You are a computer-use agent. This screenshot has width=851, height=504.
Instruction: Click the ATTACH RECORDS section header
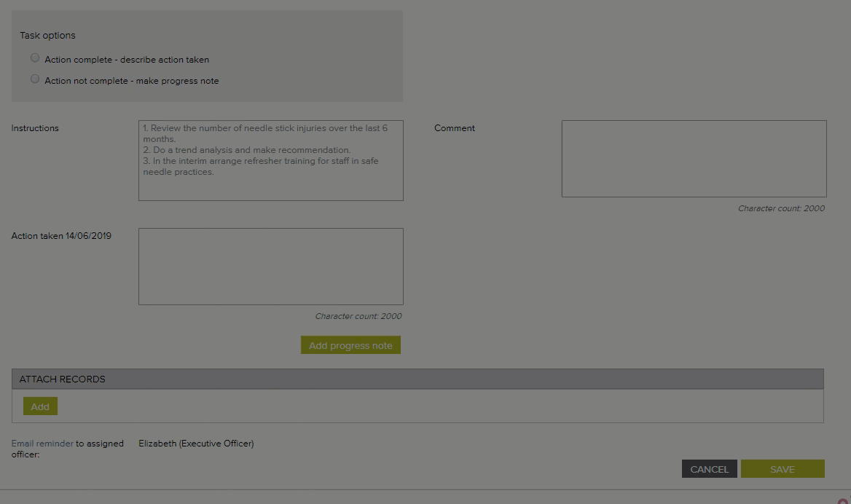coord(417,379)
